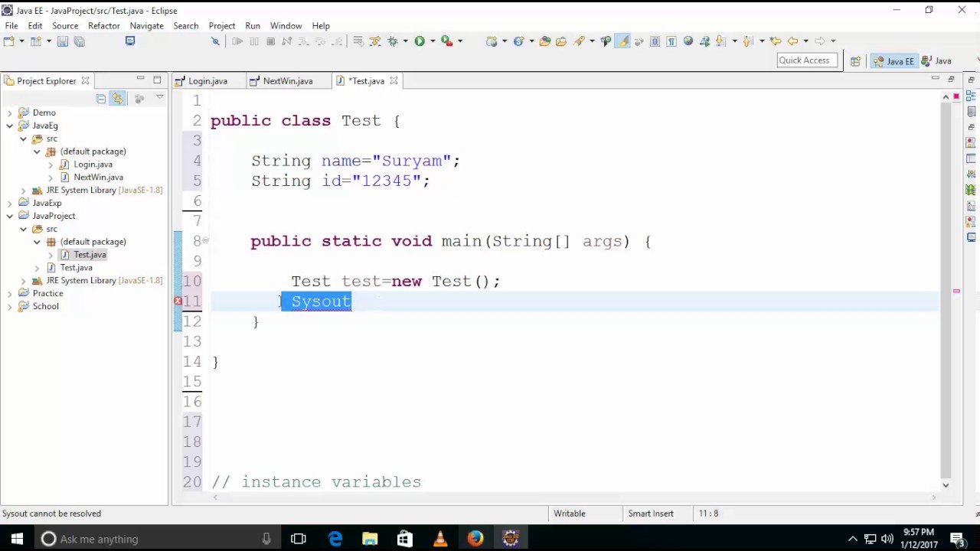The height and width of the screenshot is (551, 980).
Task: Select Test.java under JavaProject default package
Action: (x=90, y=255)
